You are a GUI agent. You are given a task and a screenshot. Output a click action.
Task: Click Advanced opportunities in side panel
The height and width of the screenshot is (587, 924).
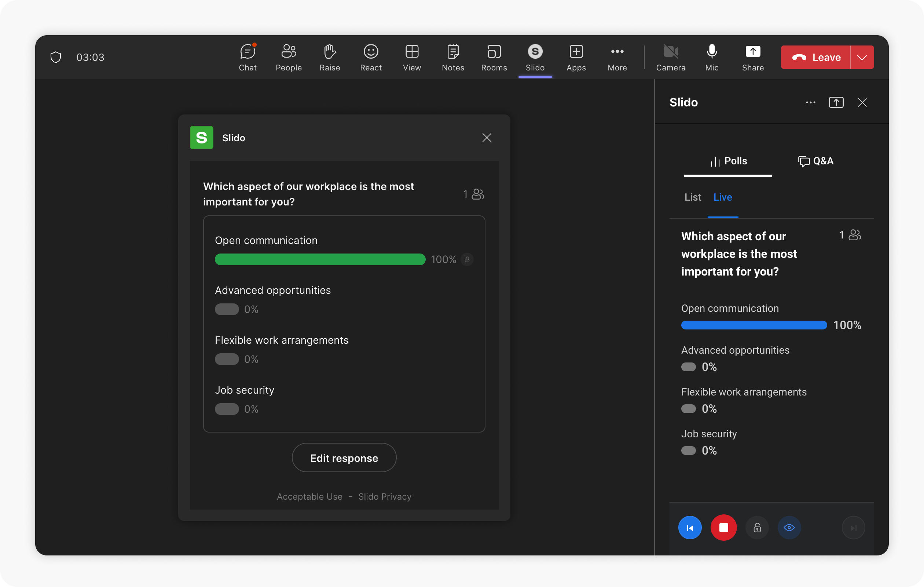tap(735, 350)
